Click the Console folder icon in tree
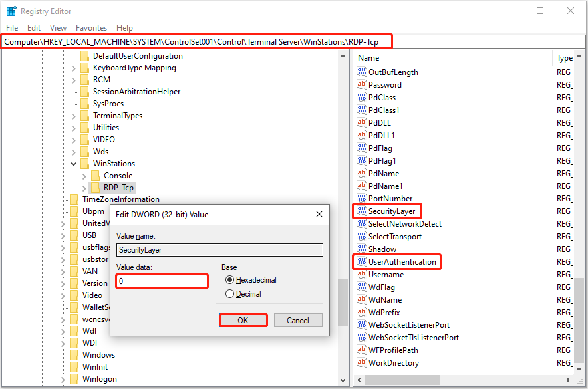 [96, 176]
